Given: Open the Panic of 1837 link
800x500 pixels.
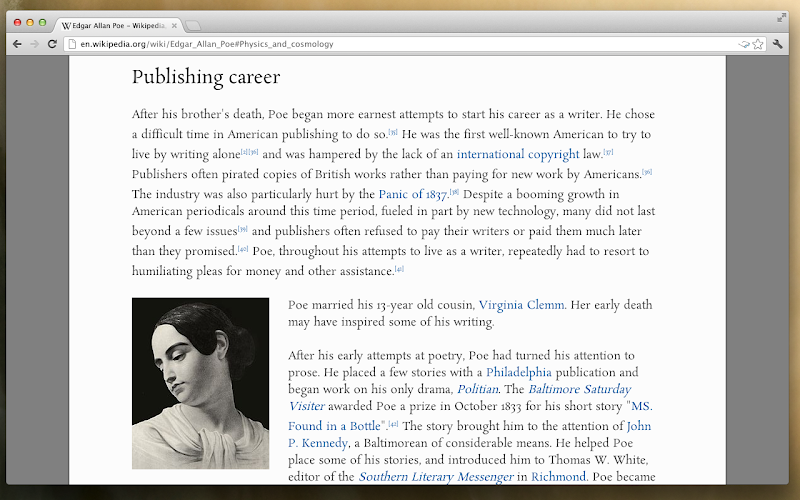Looking at the screenshot, I should 413,194.
